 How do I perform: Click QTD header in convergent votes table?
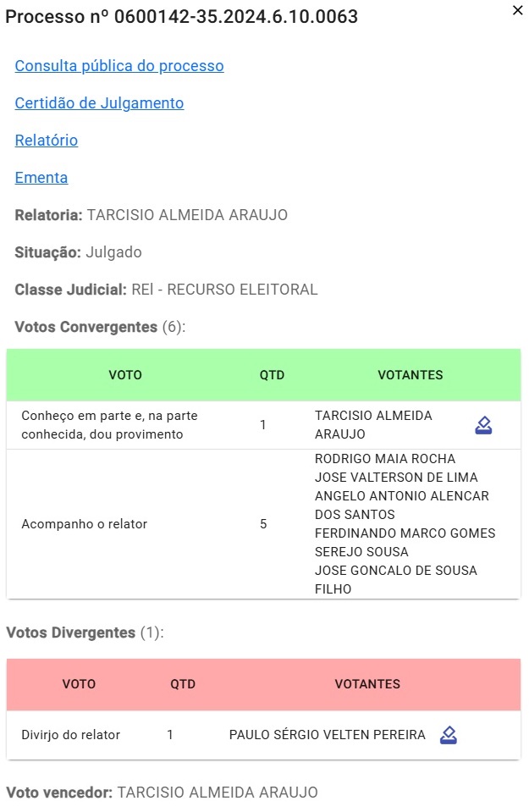pos(272,375)
